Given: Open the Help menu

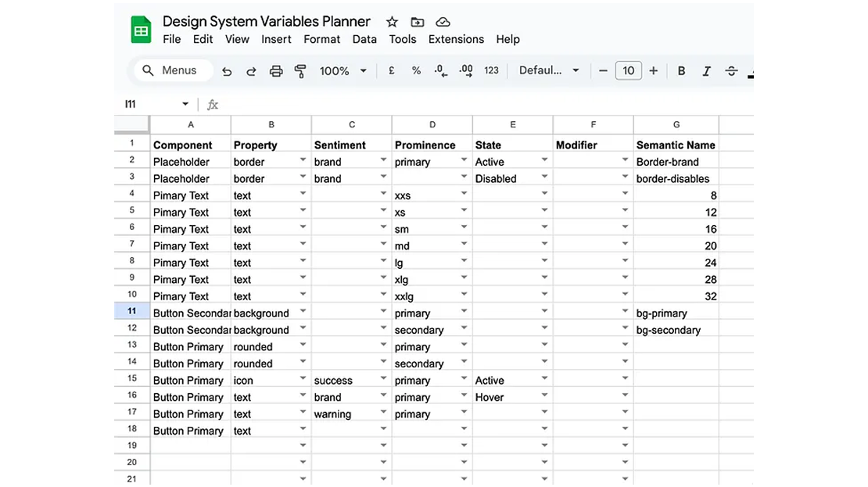Looking at the screenshot, I should [x=508, y=39].
